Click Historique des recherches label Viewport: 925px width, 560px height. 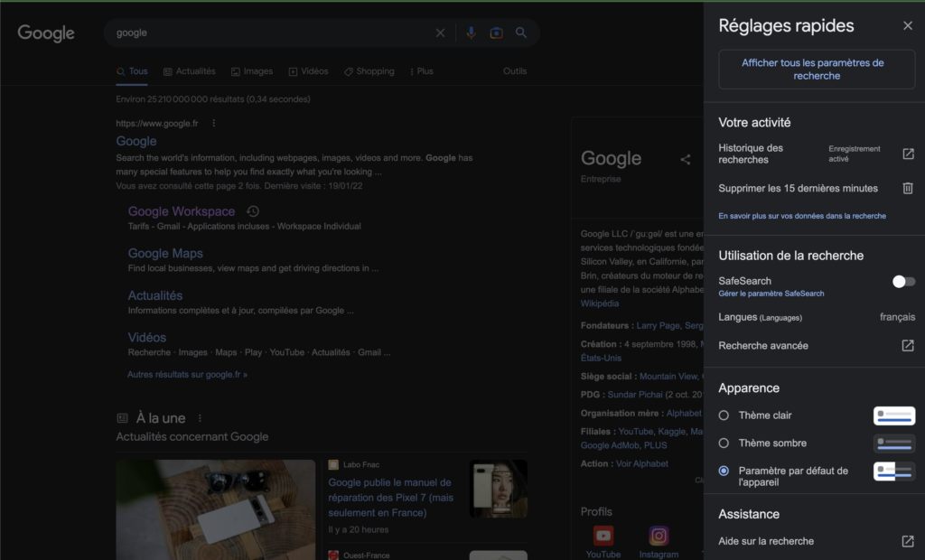click(x=751, y=154)
